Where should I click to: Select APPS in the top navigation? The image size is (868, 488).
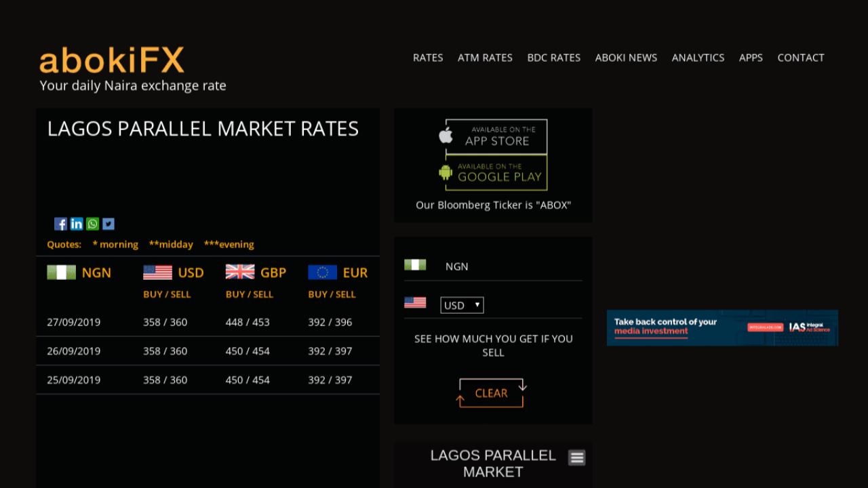(751, 58)
